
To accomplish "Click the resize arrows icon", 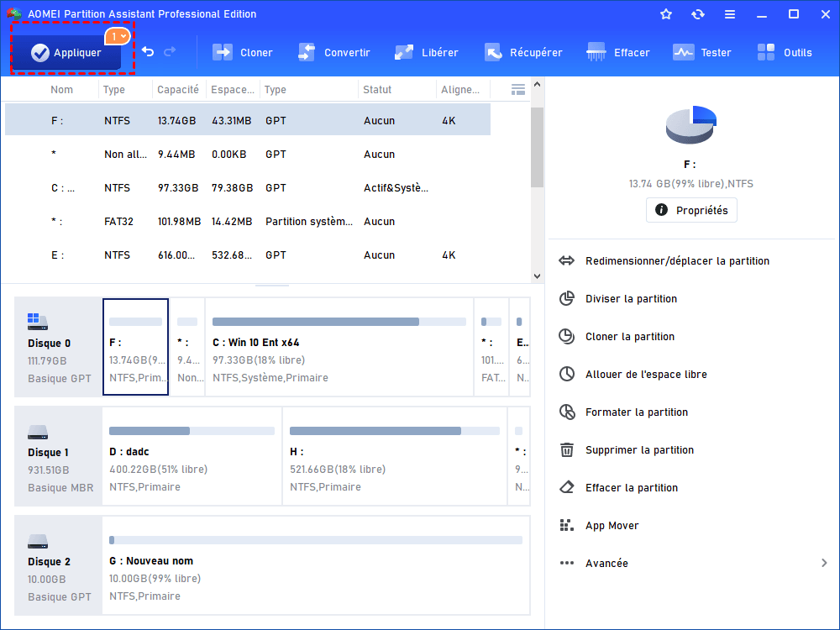I will coord(567,261).
